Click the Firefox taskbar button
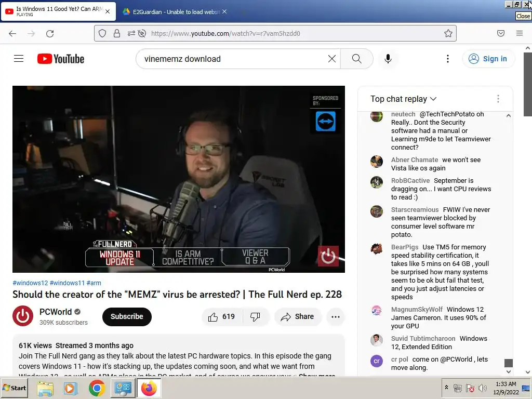Image resolution: width=532 pixels, height=399 pixels. pyautogui.click(x=149, y=388)
